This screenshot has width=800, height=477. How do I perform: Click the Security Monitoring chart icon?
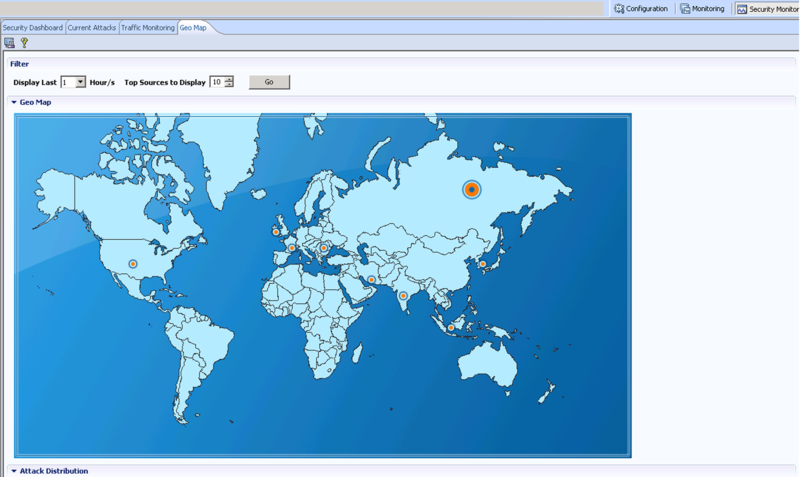742,9
